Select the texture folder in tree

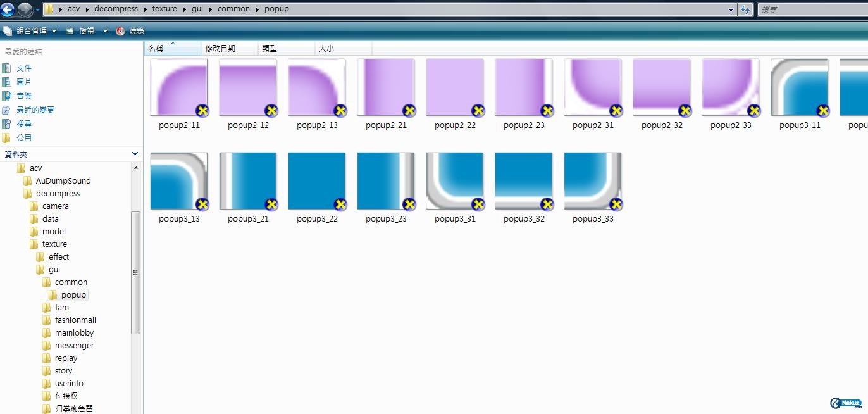click(x=54, y=244)
